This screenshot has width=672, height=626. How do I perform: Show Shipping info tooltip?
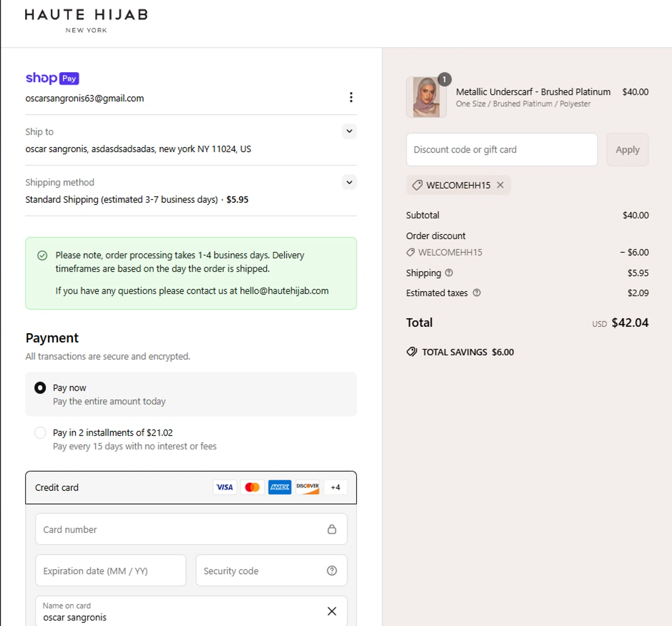[449, 272]
